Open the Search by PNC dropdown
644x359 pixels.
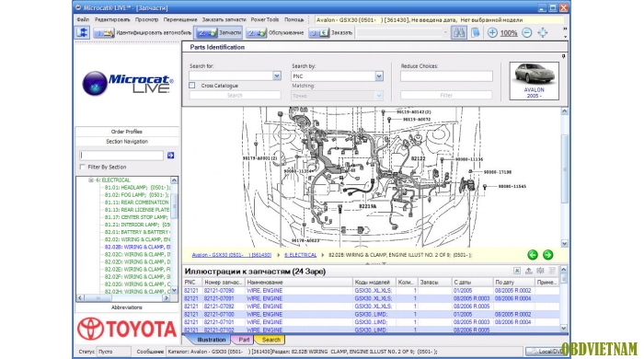click(x=379, y=76)
